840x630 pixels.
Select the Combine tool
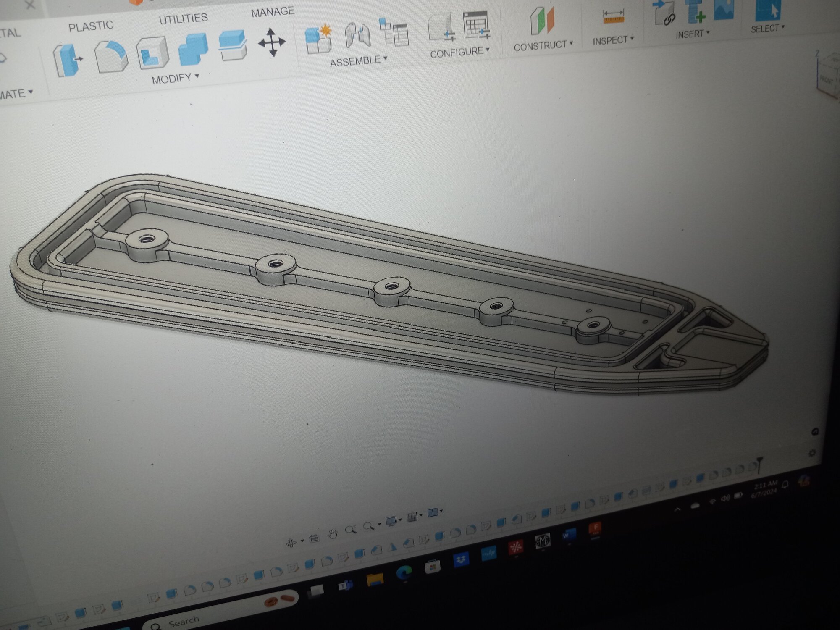coord(193,50)
